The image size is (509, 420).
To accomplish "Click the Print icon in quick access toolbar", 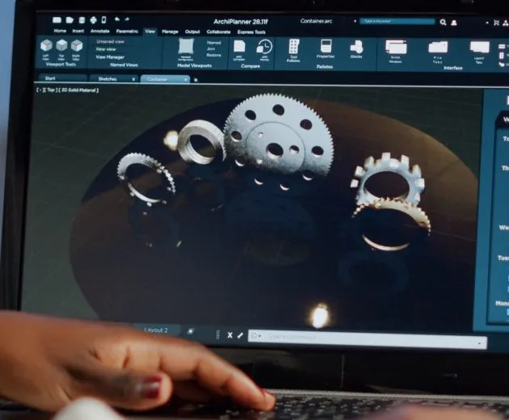I will tap(93, 20).
